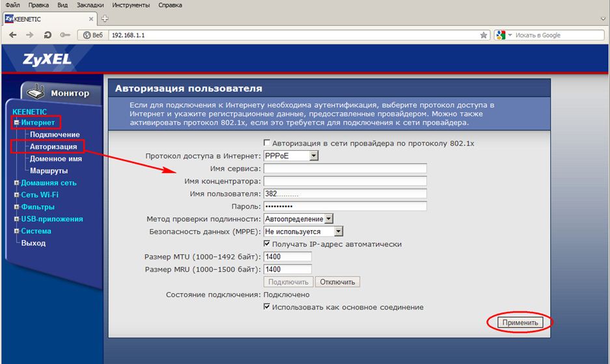Click the router icon on Монитор tab

click(37, 92)
